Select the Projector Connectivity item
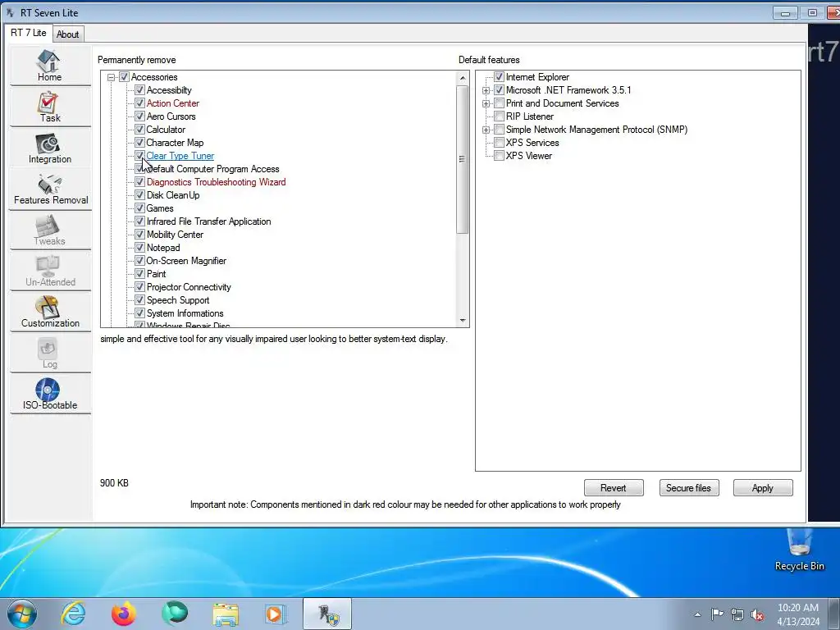 click(189, 287)
